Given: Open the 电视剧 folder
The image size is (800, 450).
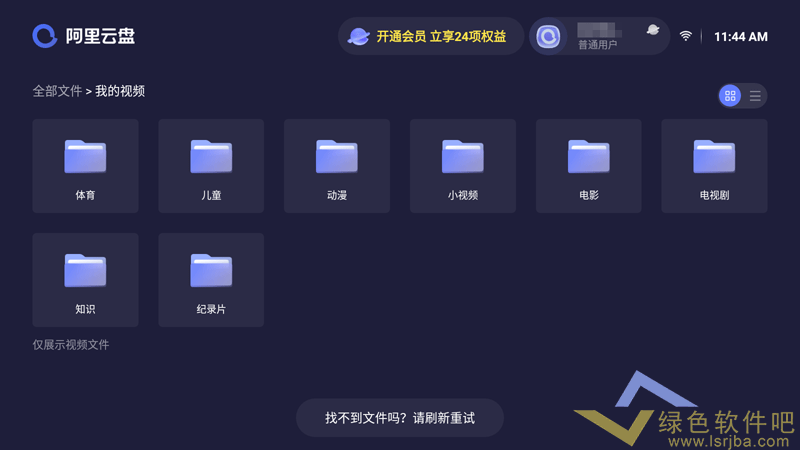Looking at the screenshot, I should click(x=714, y=166).
